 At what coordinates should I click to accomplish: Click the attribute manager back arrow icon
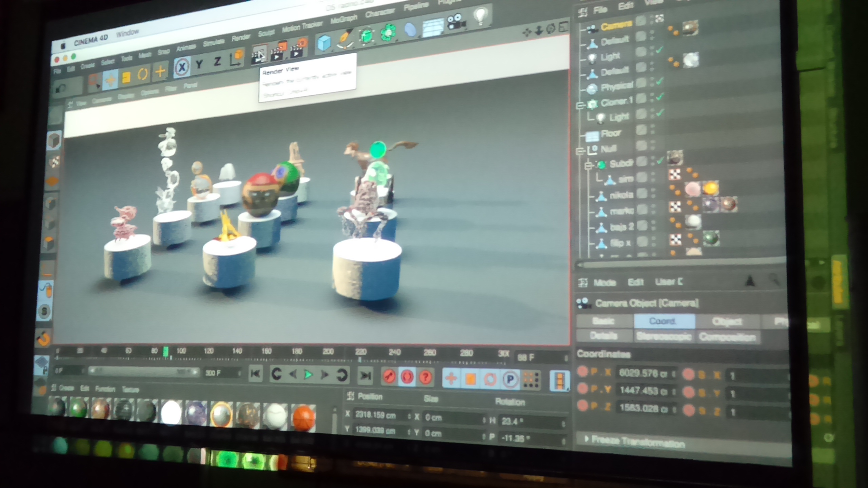750,281
